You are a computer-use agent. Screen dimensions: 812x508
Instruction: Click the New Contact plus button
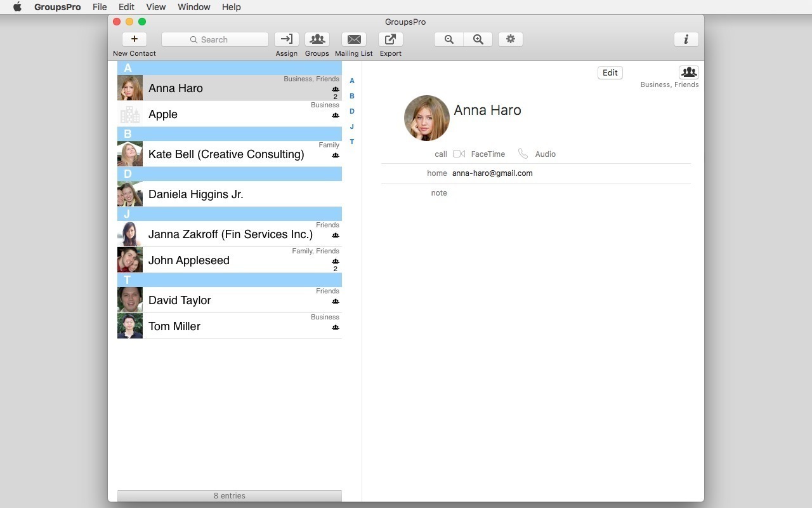click(x=134, y=39)
